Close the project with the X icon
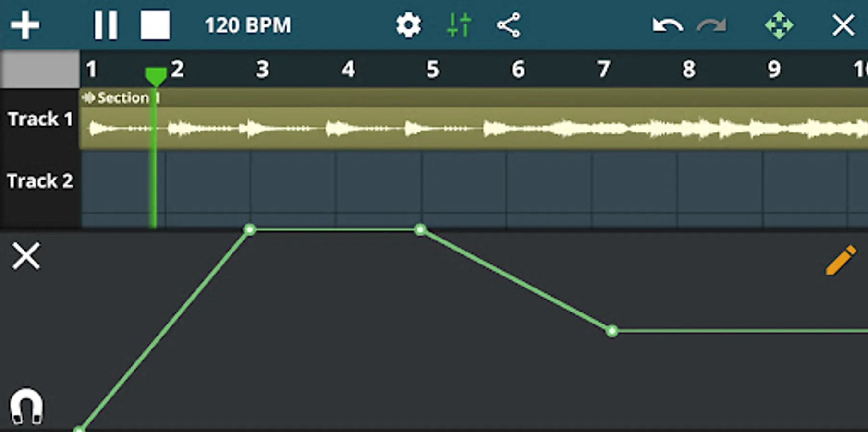 pos(842,25)
